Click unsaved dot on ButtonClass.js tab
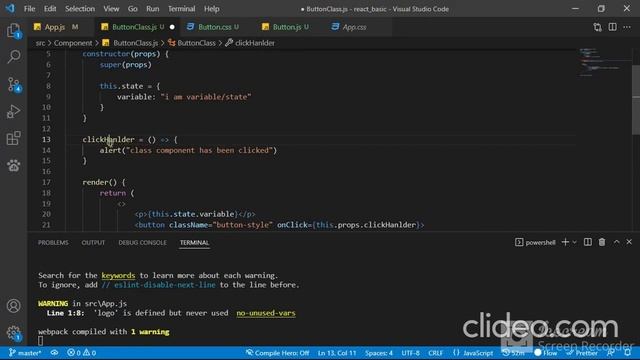This screenshot has width=640, height=360. [172, 27]
